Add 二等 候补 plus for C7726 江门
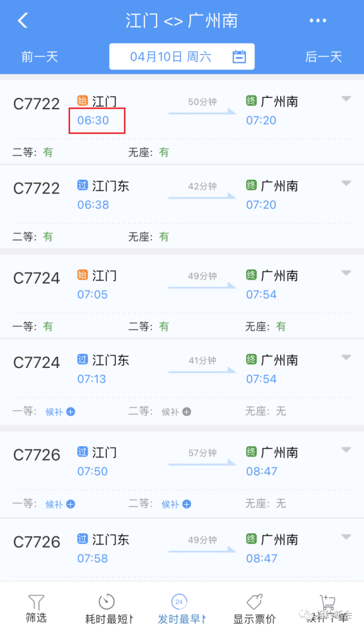Screen dimensions: 364x631 187,504
